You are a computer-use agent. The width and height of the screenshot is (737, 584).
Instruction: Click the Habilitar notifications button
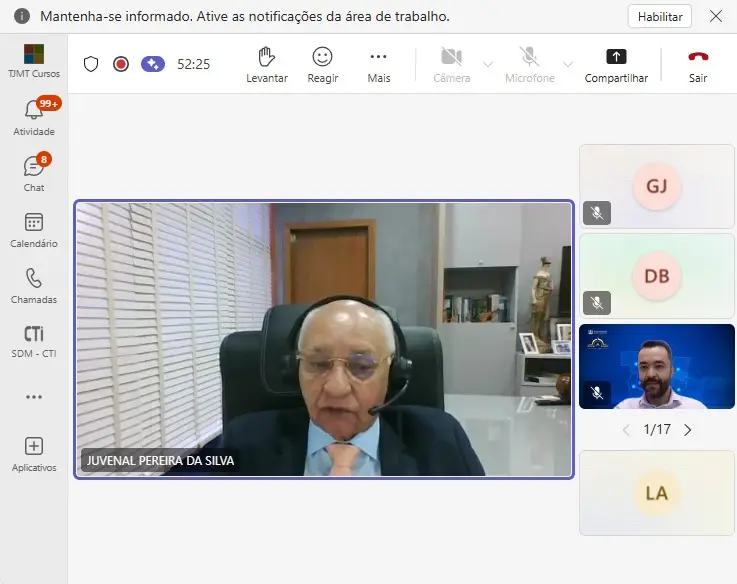(659, 17)
